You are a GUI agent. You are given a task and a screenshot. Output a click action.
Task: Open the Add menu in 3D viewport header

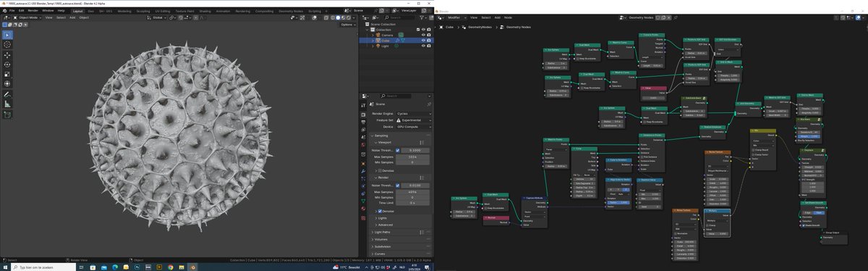click(x=73, y=17)
